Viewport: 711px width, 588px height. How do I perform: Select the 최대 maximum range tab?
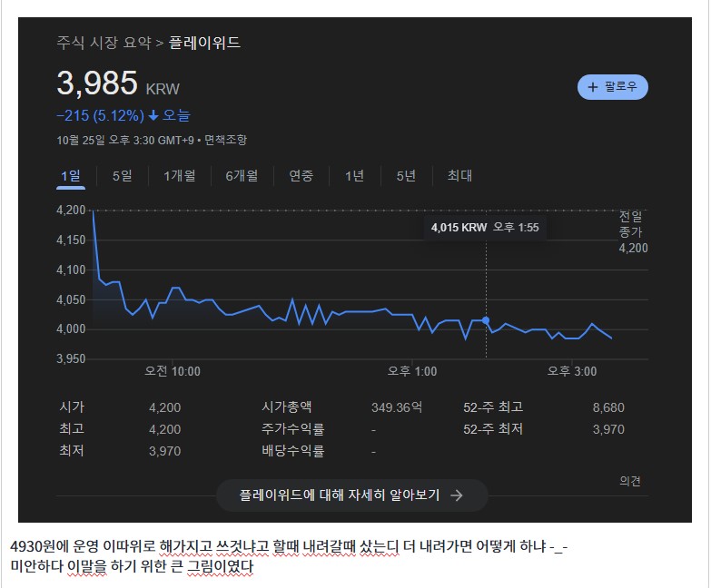coord(459,176)
